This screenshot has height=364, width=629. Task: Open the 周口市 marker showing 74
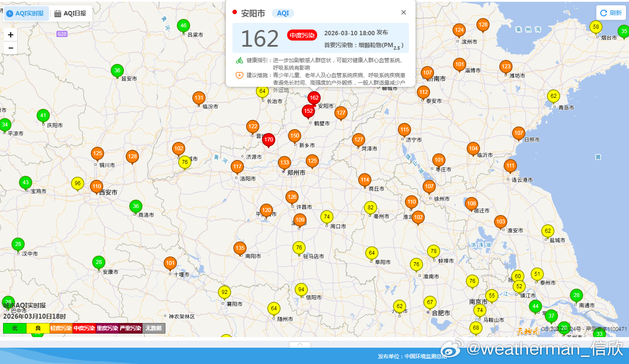pos(326,217)
